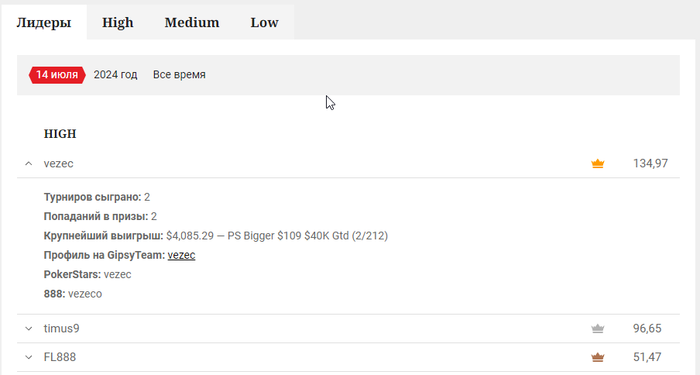The width and height of the screenshot is (700, 375).
Task: Select the 2024 год period filter
Action: [115, 75]
